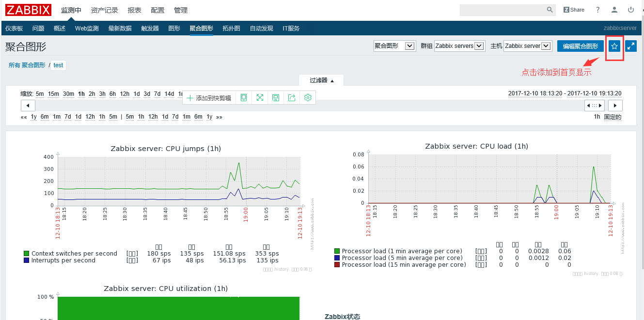Set zoom to 5m in 缩放 row
This screenshot has height=320, width=644.
[40, 94]
